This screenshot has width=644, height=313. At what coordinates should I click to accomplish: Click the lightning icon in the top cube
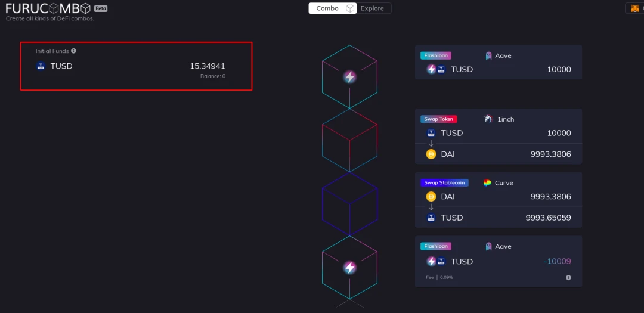tap(349, 77)
